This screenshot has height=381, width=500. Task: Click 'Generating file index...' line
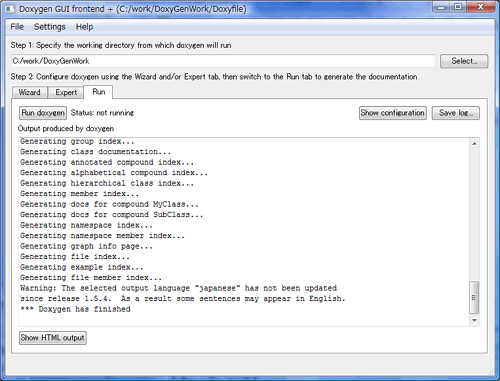pos(75,256)
